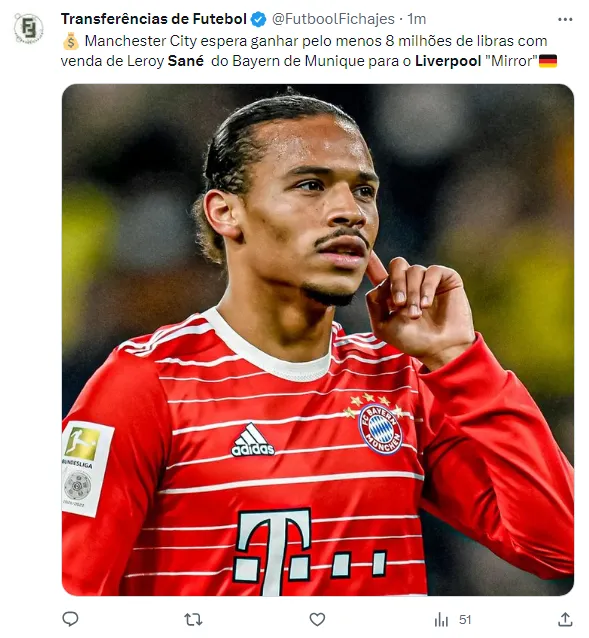The height and width of the screenshot is (638, 589).
Task: Open the @FutboolFichajes handle link
Action: [333, 19]
